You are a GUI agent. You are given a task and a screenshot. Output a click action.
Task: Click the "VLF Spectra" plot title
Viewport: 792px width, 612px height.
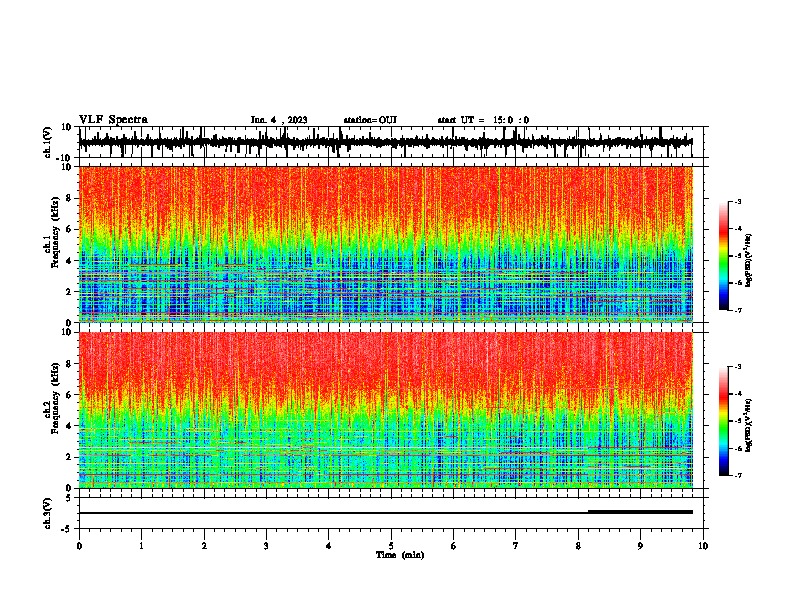(113, 120)
